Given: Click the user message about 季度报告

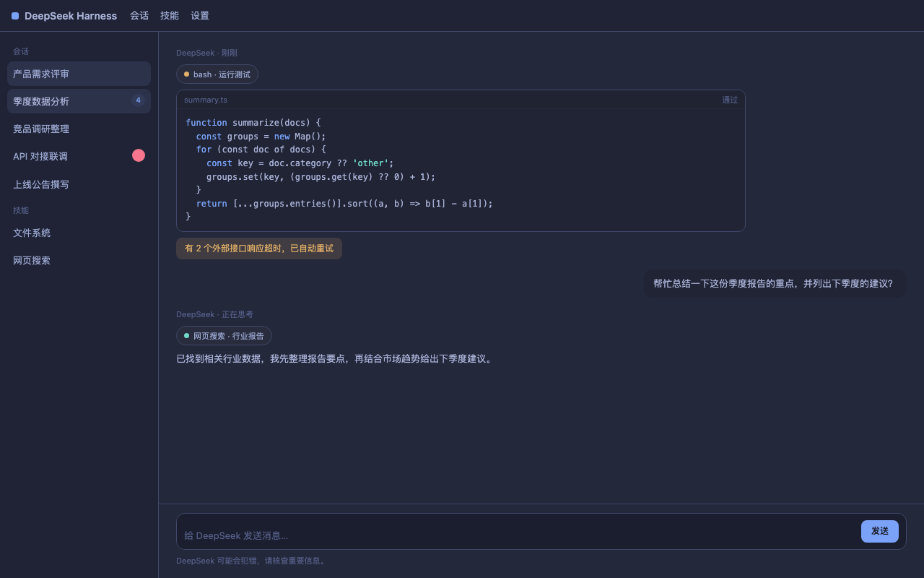Looking at the screenshot, I should (775, 284).
